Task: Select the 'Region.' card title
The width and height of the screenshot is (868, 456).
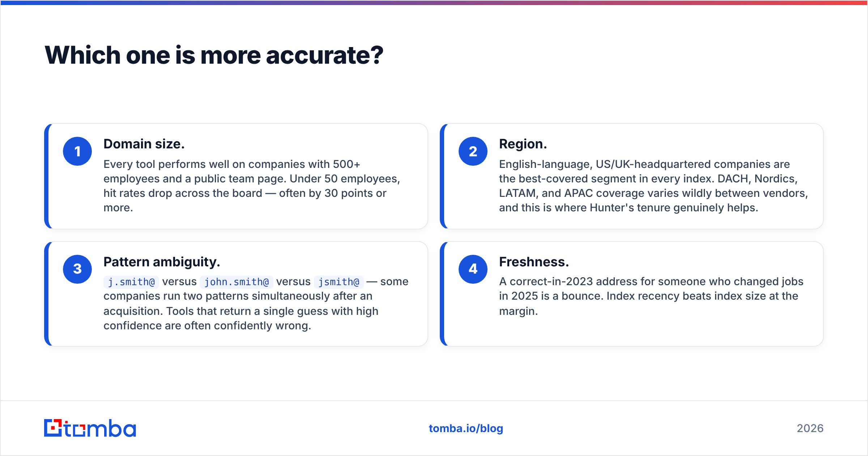Action: point(523,144)
